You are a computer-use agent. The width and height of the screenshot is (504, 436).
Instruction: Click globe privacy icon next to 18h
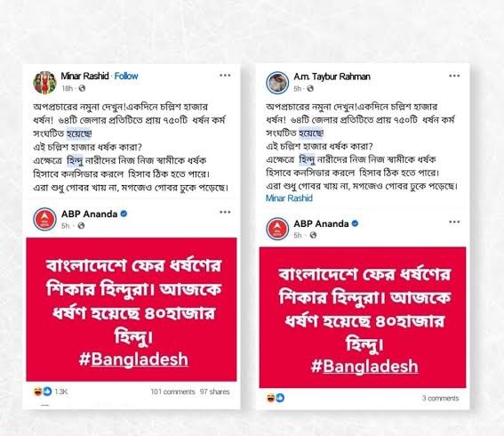82,88
